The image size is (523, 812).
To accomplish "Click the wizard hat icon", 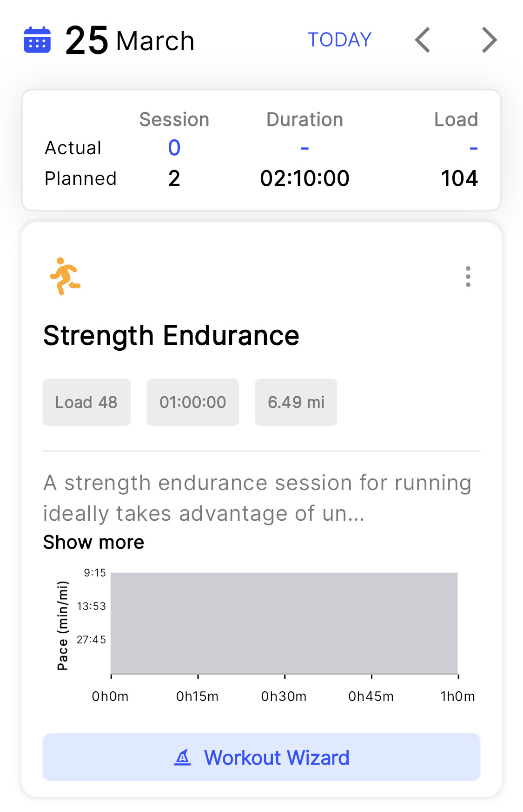I will click(x=183, y=757).
